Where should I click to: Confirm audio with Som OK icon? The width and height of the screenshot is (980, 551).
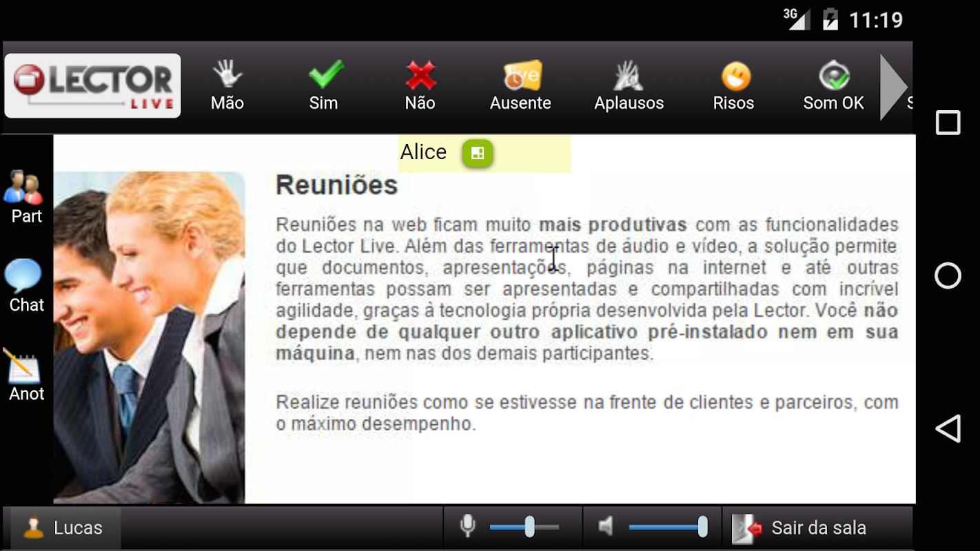[x=834, y=85]
